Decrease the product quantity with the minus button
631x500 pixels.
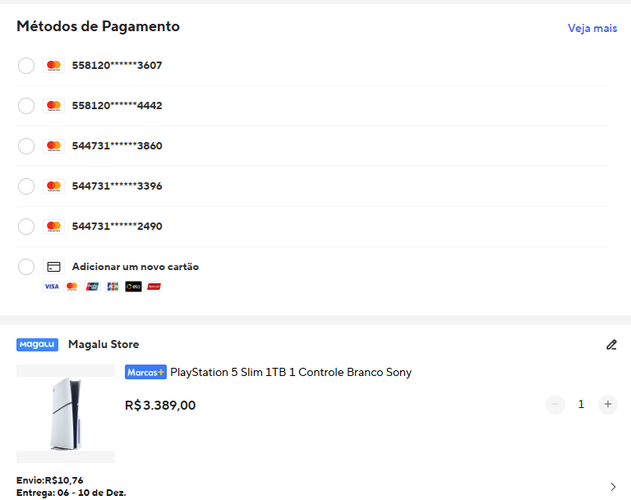[x=555, y=404]
